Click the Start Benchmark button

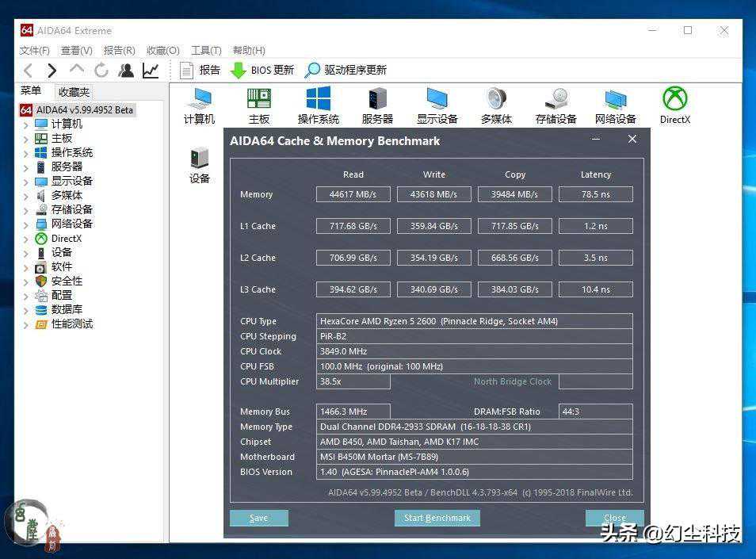tap(437, 518)
